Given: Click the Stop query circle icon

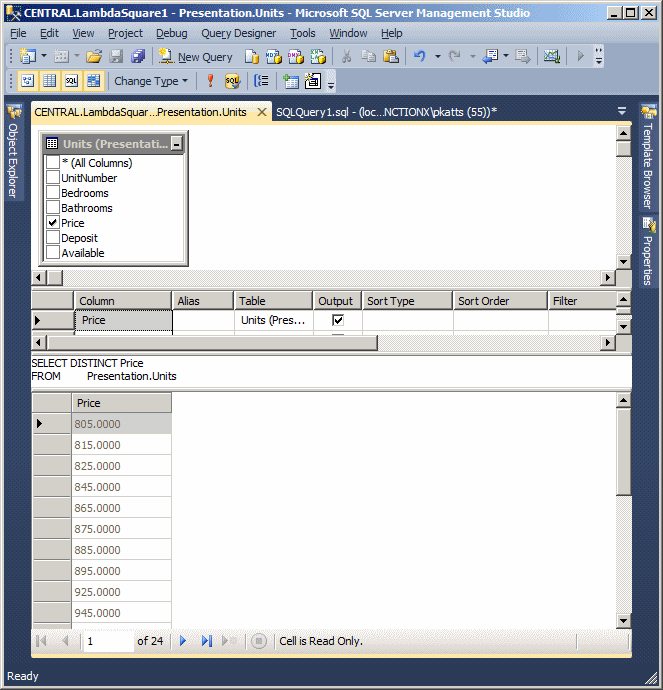Looking at the screenshot, I should tap(259, 641).
